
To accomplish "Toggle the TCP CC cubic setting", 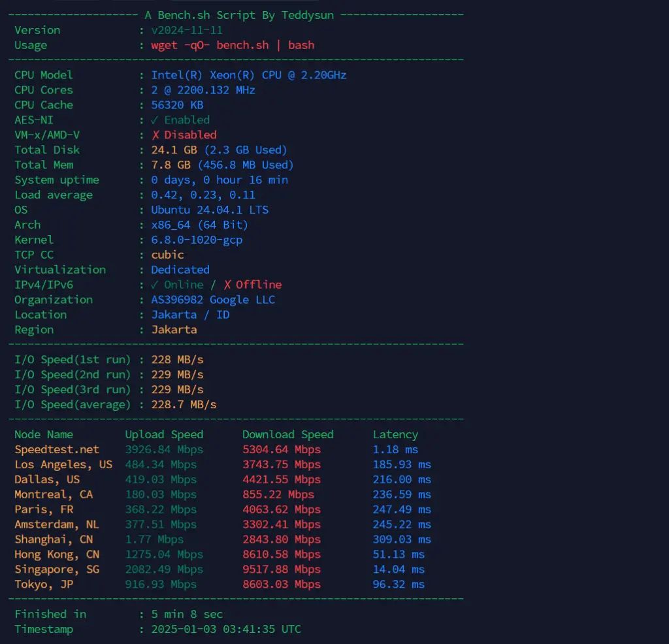I will coord(167,255).
